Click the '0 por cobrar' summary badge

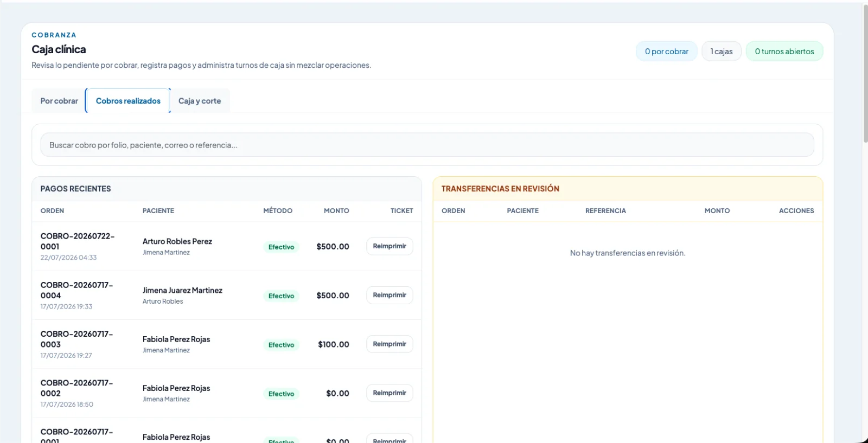(x=666, y=52)
